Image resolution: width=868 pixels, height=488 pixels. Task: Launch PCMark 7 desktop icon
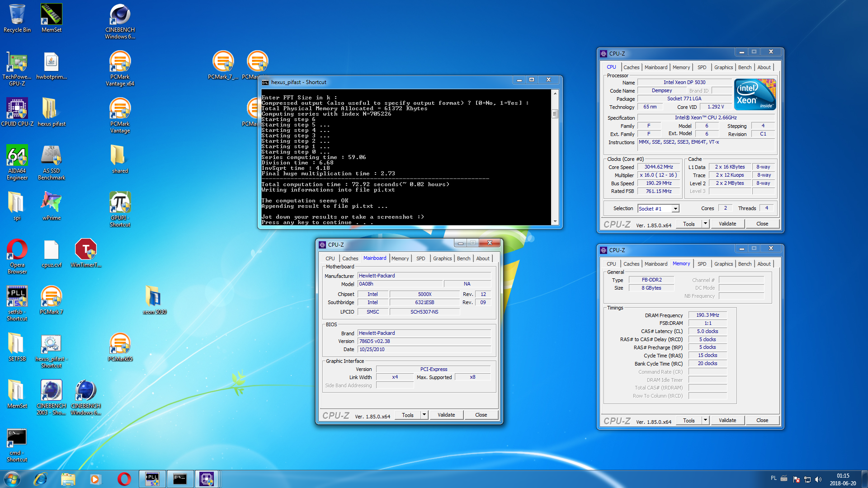52,300
